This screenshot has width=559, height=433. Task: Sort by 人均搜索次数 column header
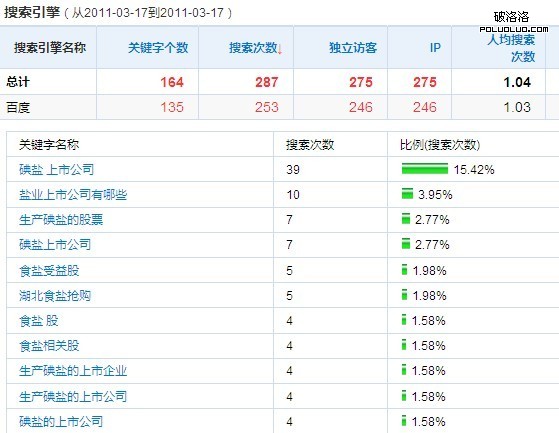[511, 48]
